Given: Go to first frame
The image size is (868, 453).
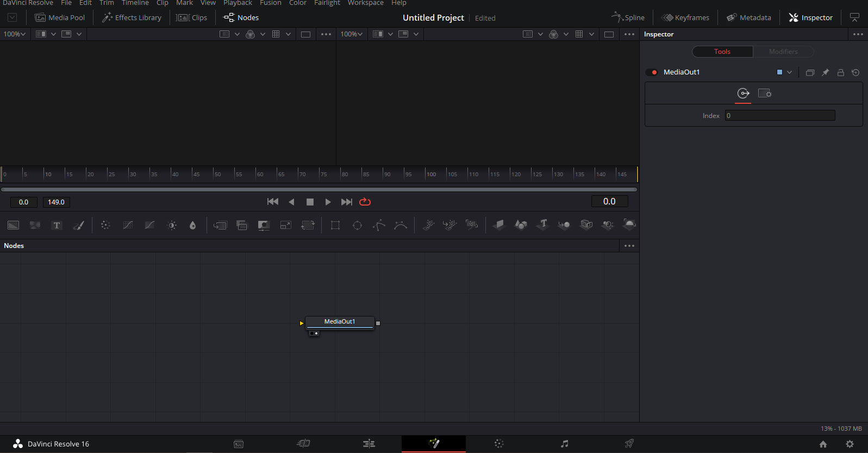Looking at the screenshot, I should tap(273, 202).
